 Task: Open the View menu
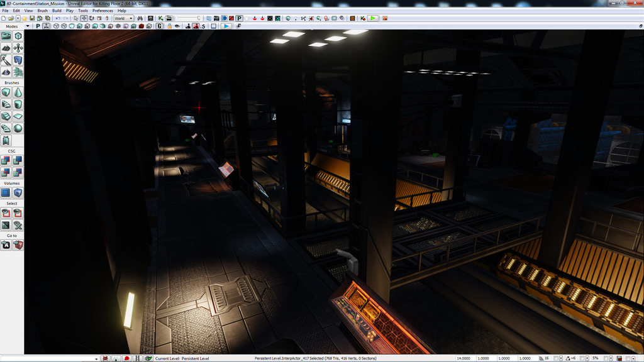tap(29, 11)
